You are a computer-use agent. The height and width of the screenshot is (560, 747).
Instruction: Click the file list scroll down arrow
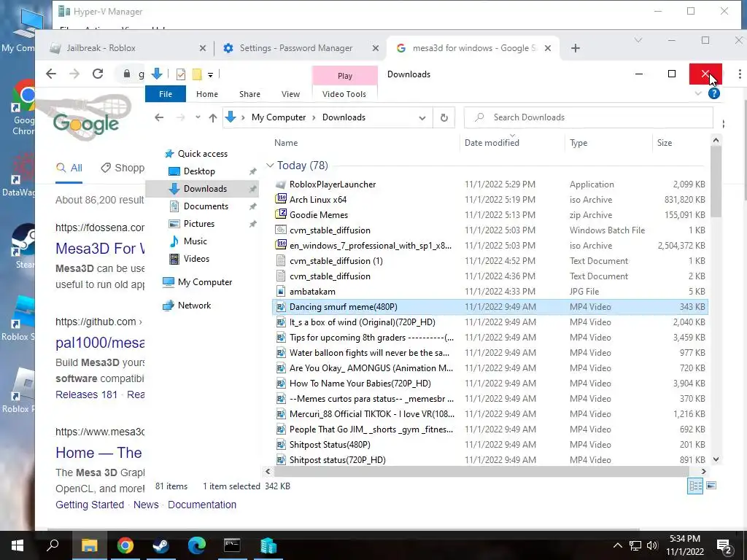click(x=716, y=459)
